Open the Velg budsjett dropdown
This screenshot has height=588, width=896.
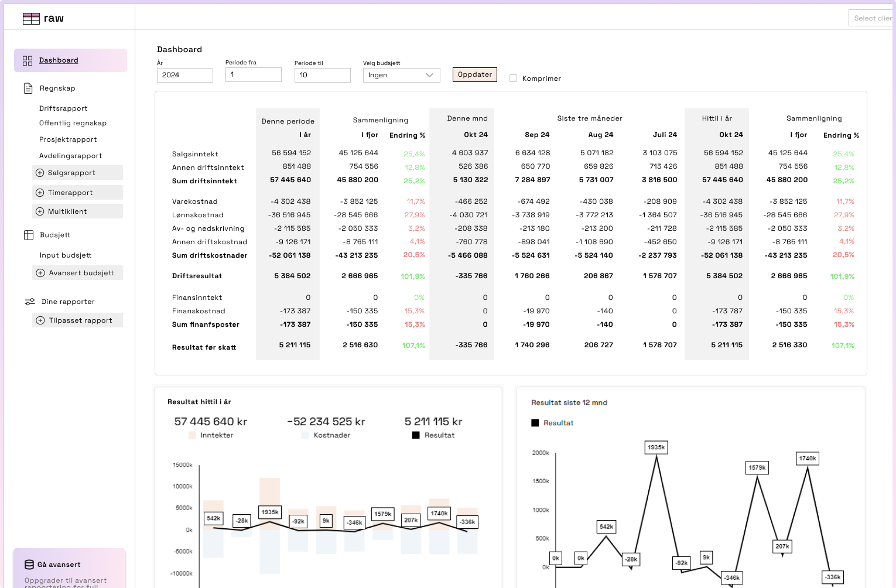coord(402,75)
